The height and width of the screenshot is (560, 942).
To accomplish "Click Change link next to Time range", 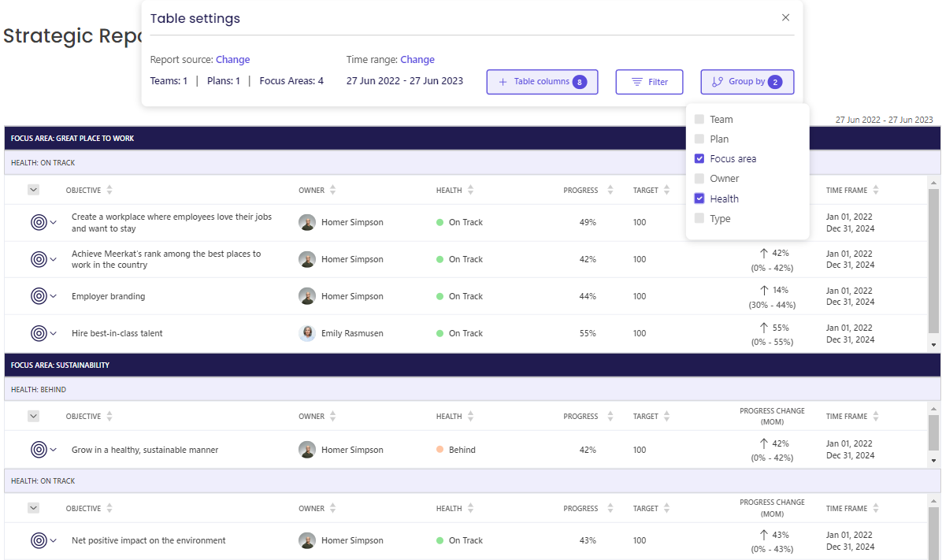I will click(417, 60).
